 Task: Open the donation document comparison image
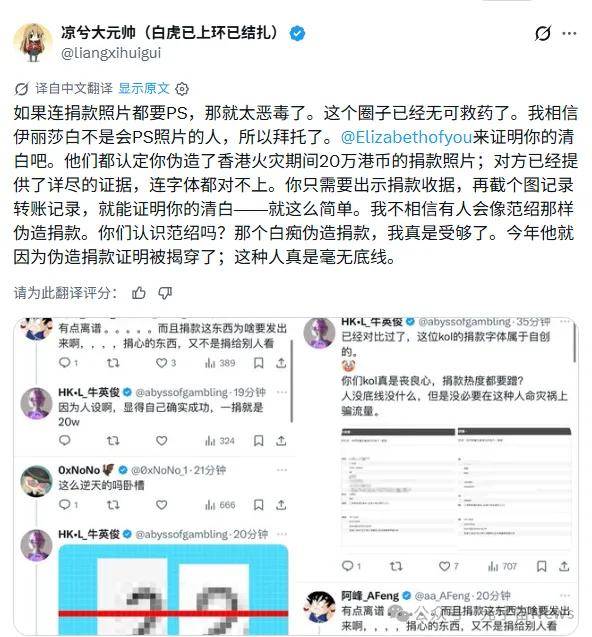(456, 488)
